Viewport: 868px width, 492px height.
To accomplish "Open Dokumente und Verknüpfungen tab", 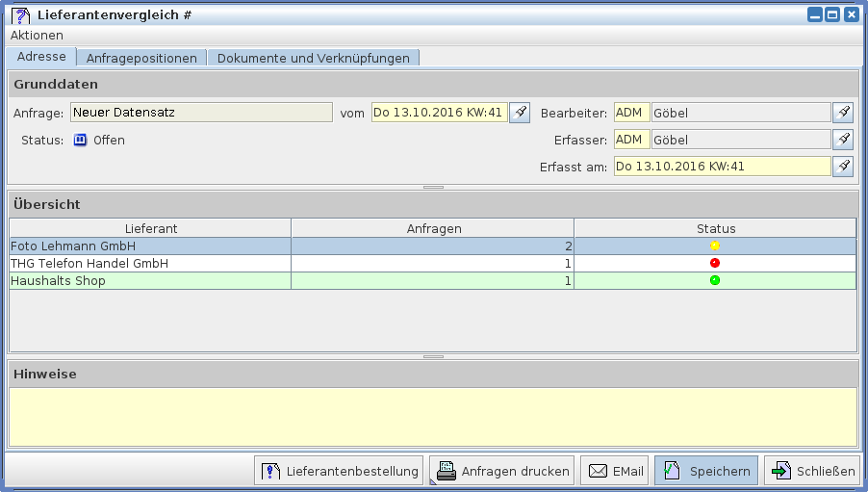I will tap(313, 58).
